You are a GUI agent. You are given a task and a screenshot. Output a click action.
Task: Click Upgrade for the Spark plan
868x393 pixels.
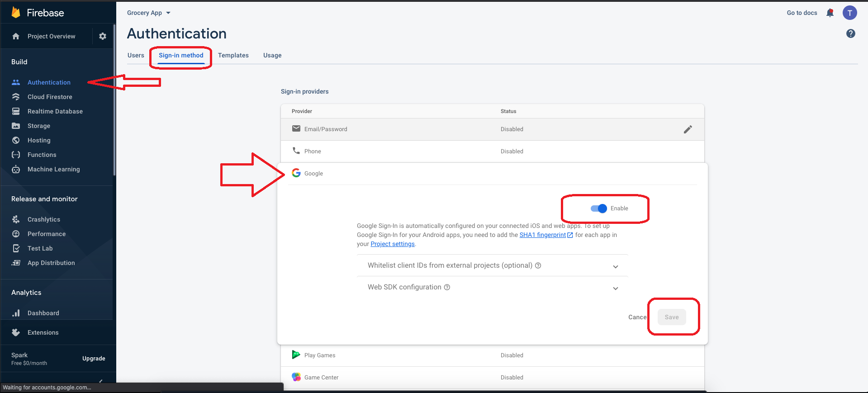point(94,359)
